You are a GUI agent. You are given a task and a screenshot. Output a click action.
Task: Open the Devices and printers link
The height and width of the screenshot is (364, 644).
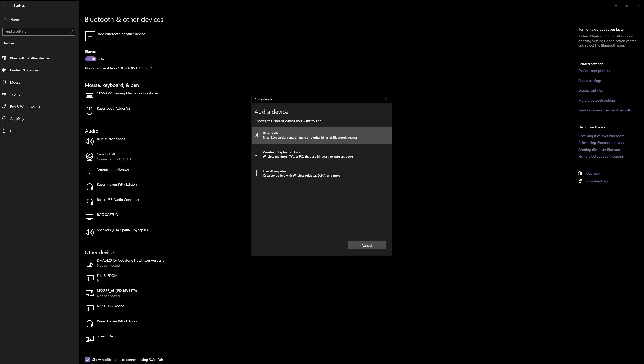[x=593, y=70]
